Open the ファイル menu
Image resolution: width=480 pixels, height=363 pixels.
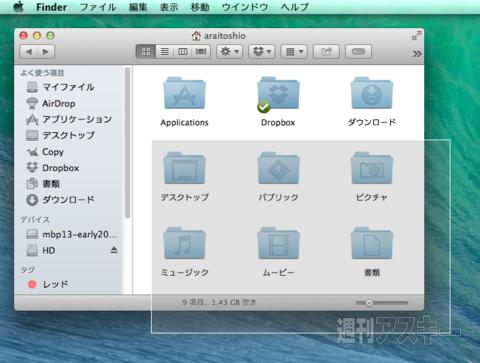click(x=98, y=7)
